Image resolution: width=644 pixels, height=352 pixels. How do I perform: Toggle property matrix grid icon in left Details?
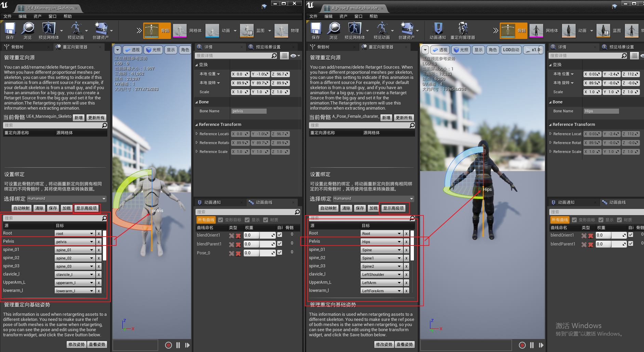click(284, 56)
